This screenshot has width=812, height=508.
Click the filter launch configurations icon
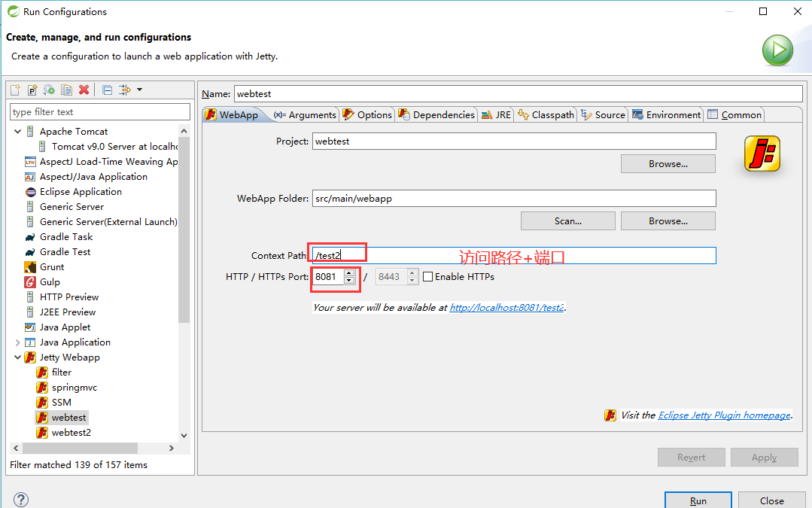[x=125, y=90]
